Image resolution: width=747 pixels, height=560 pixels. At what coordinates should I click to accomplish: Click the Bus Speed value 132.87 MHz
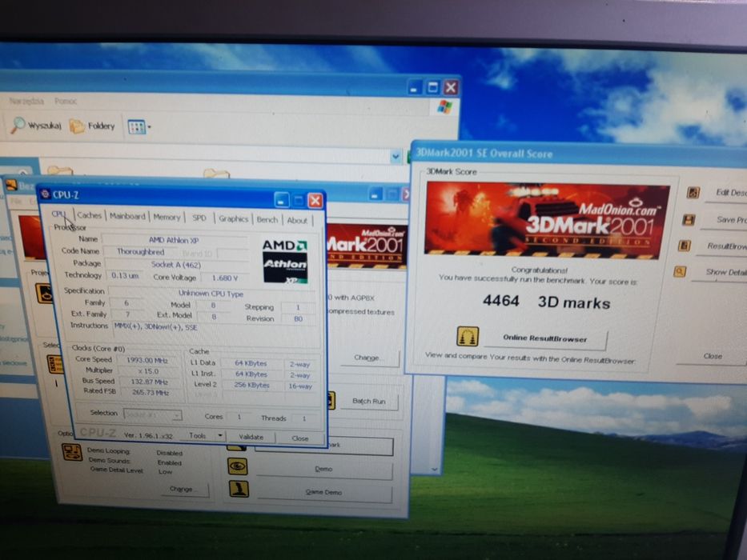click(x=149, y=382)
